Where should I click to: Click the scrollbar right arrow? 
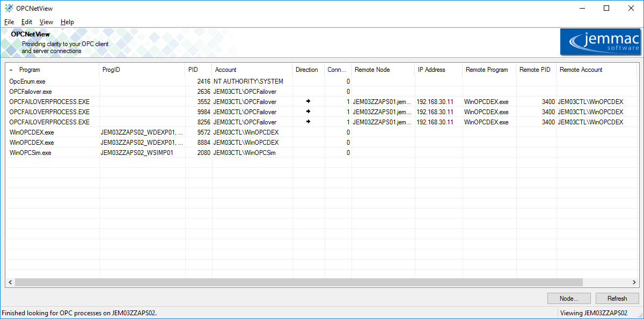tap(633, 283)
